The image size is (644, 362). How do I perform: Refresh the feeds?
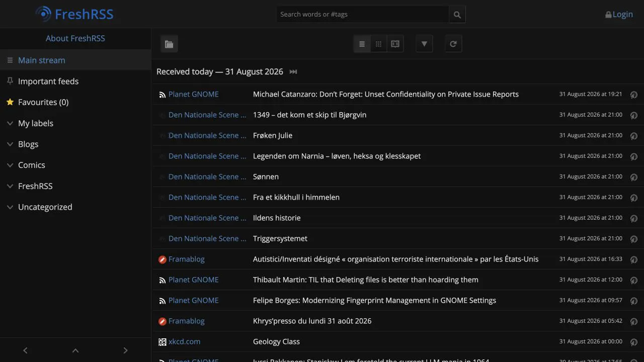coord(453,44)
